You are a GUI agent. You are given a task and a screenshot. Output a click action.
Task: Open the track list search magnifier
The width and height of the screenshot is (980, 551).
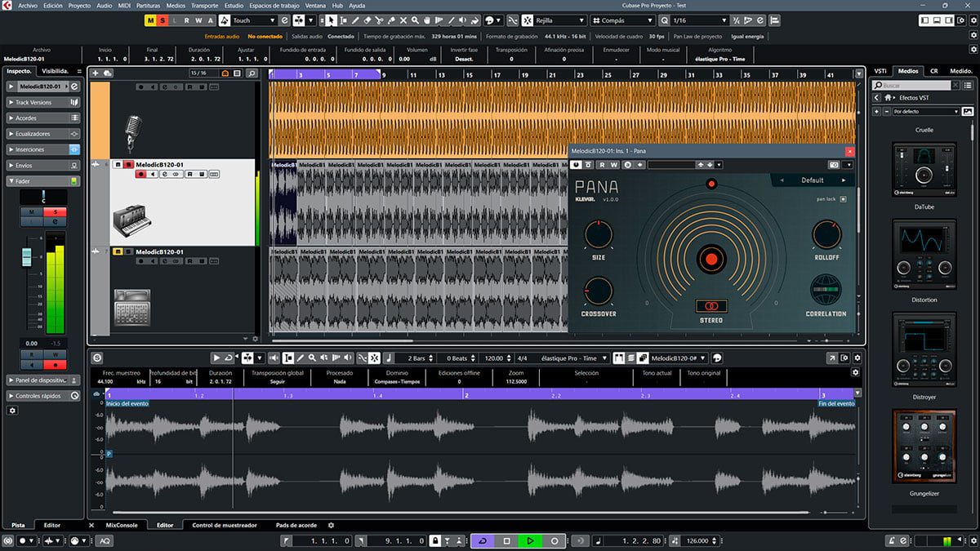tap(252, 73)
